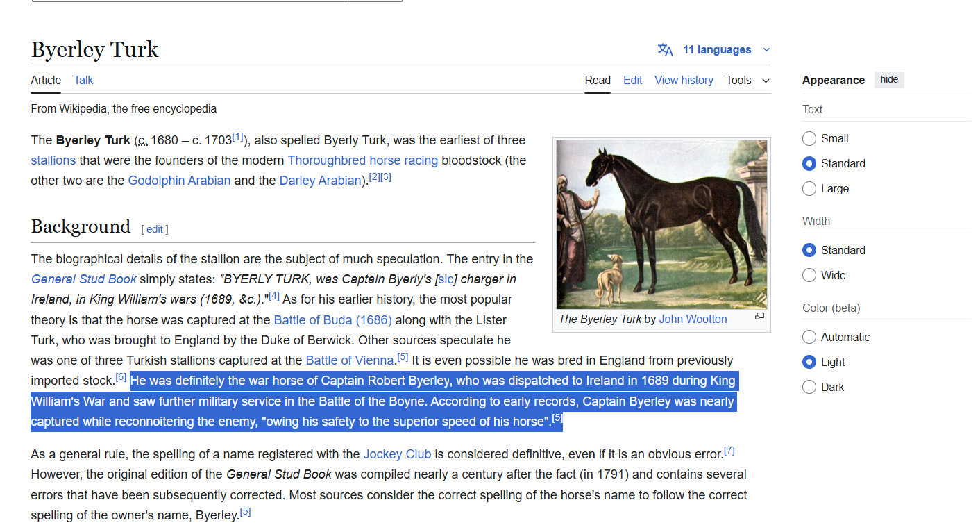Open the Battle of Vienna link
Viewport: 980px width, 532px height.
point(350,360)
